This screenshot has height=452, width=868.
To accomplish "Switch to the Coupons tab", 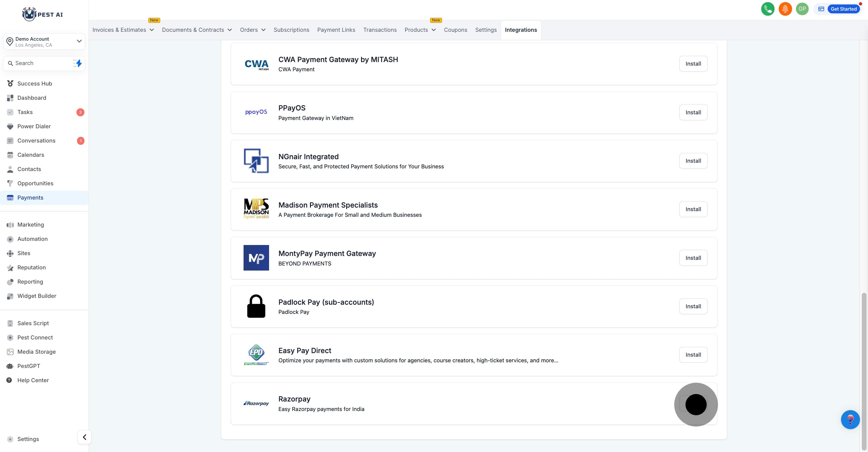I will coord(455,30).
